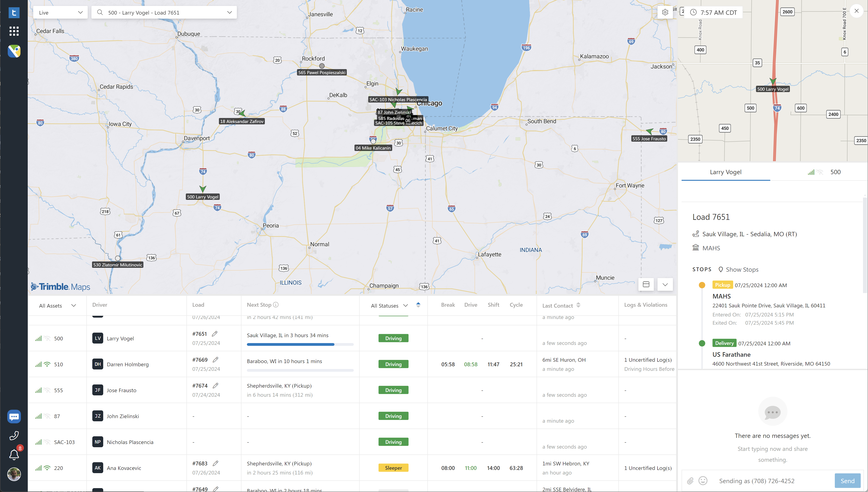This screenshot has height=492, width=868.
Task: Click the Trimble logo at sidebar top
Action: [x=14, y=13]
